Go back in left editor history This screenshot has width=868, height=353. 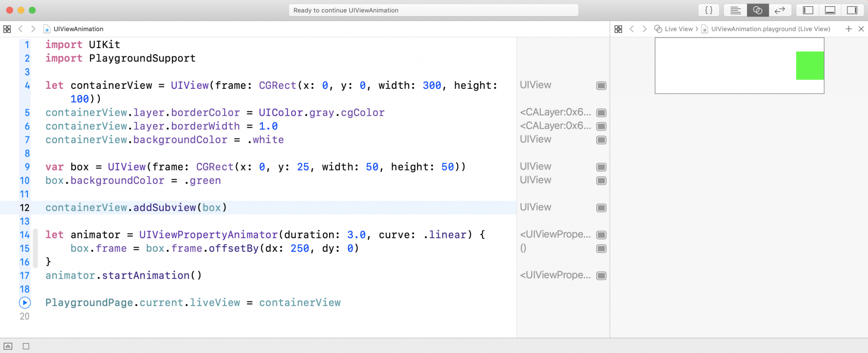21,29
